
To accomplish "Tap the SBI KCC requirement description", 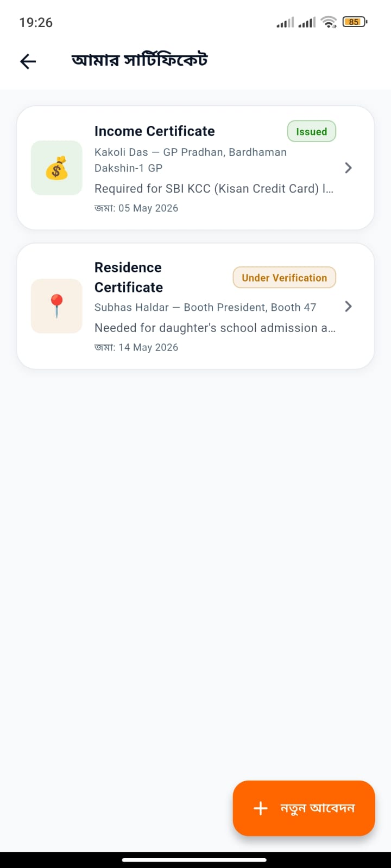I will pos(214,189).
